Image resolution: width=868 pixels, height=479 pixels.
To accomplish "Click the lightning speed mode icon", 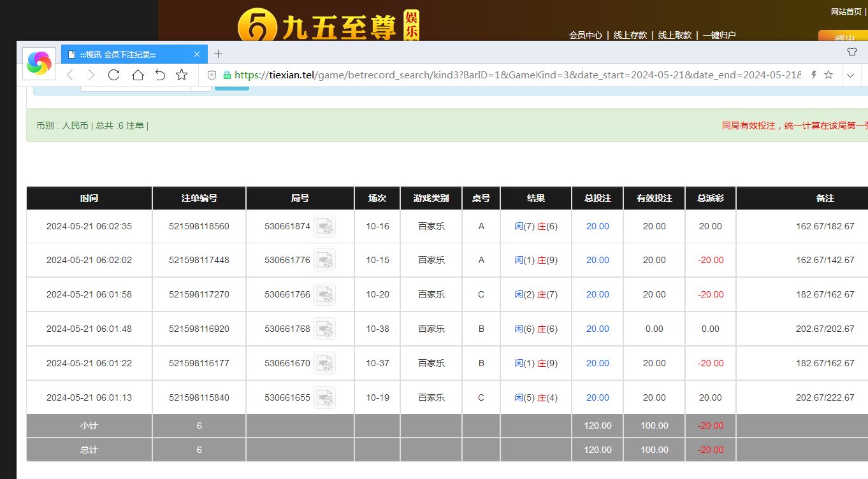I will [813, 75].
